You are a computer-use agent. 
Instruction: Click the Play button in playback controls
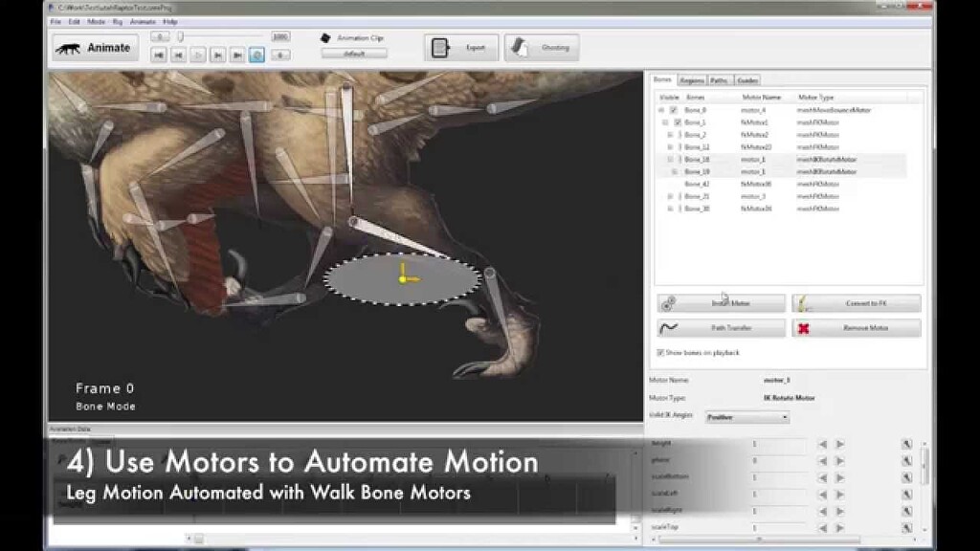click(x=198, y=55)
